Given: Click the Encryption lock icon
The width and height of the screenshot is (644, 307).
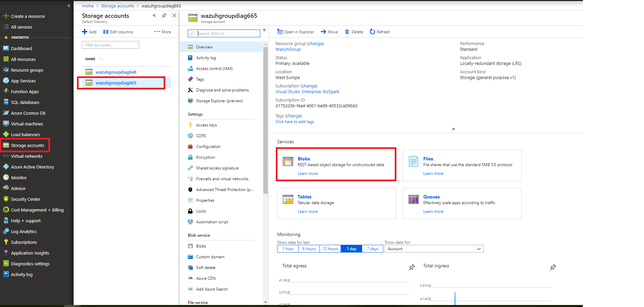Looking at the screenshot, I should pos(190,157).
